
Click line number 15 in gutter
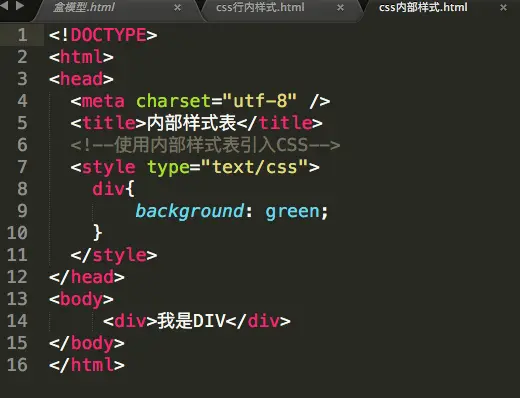coord(17,343)
